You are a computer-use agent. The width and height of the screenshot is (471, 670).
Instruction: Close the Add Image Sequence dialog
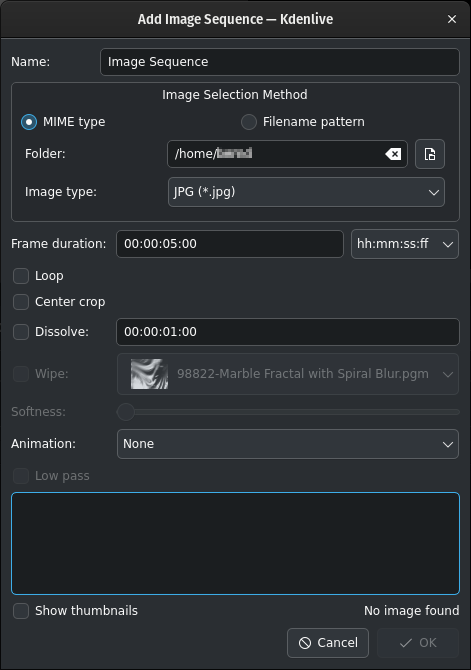(x=452, y=19)
